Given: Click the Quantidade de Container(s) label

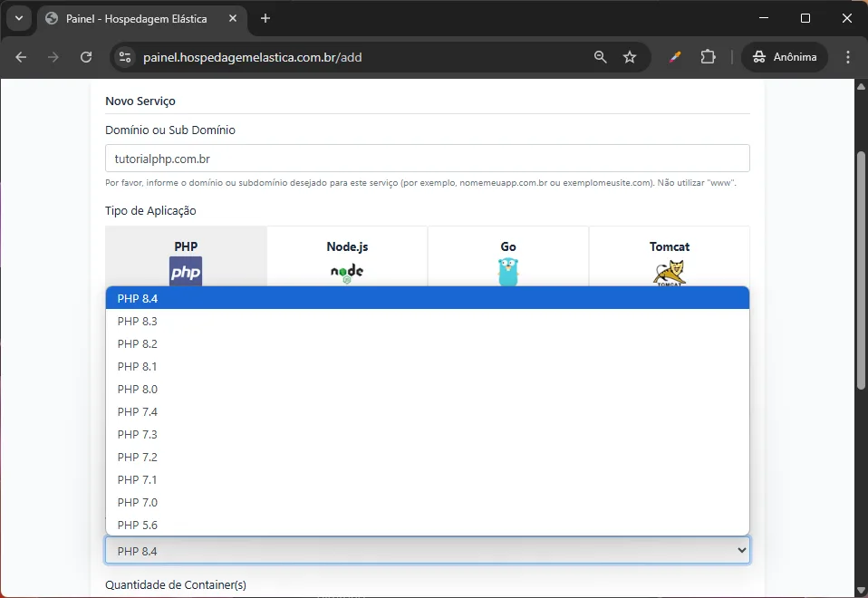Looking at the screenshot, I should click(x=176, y=584).
